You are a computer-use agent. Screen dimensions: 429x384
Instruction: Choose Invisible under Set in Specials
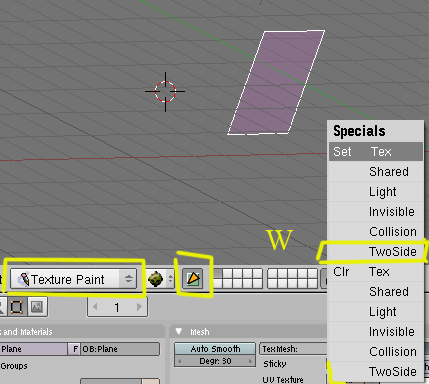pyautogui.click(x=376, y=212)
